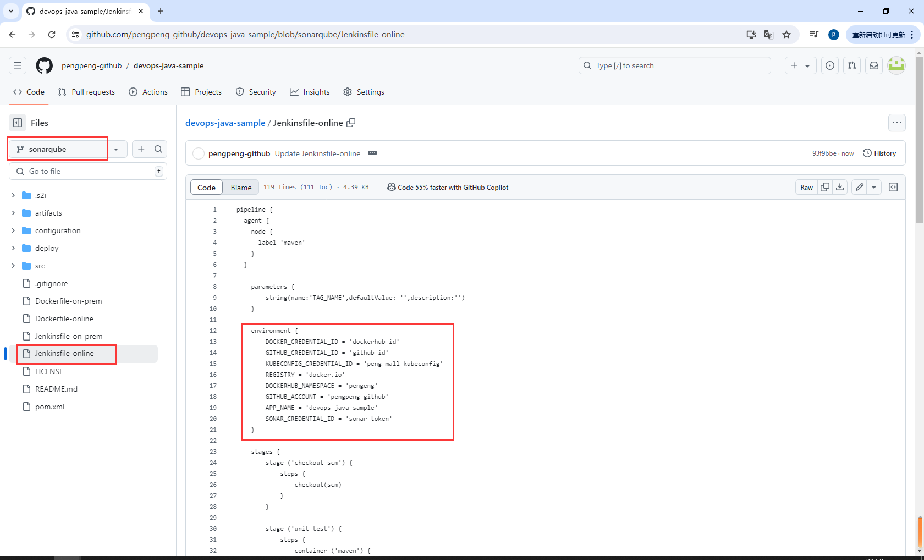Bookmark this page with star icon
The width and height of the screenshot is (924, 560).
tap(787, 35)
